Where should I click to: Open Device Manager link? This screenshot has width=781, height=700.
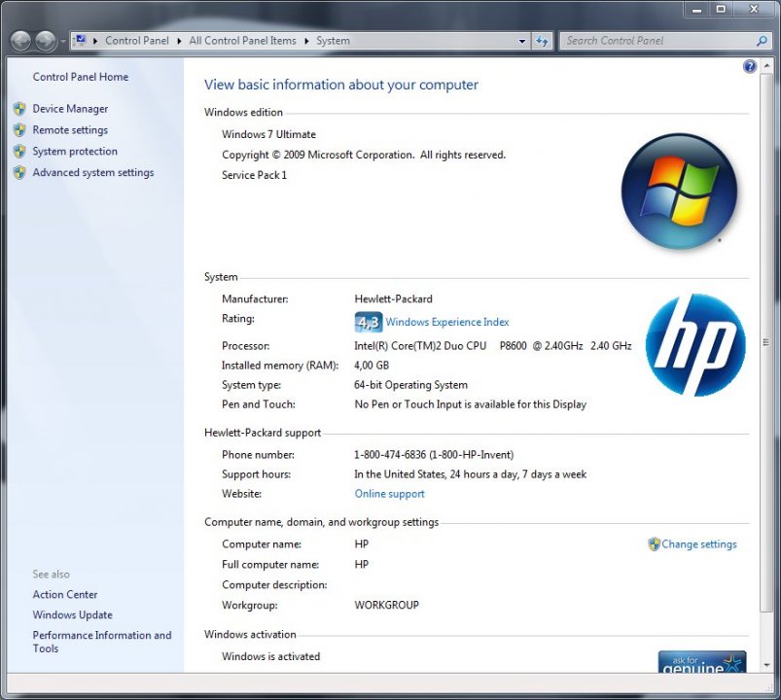click(x=70, y=109)
